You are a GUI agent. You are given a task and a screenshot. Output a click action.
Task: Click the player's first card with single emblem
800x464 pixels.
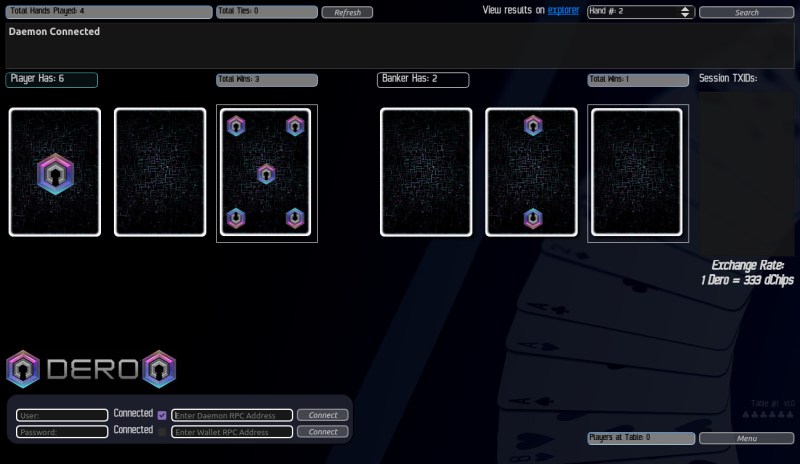[x=55, y=172]
